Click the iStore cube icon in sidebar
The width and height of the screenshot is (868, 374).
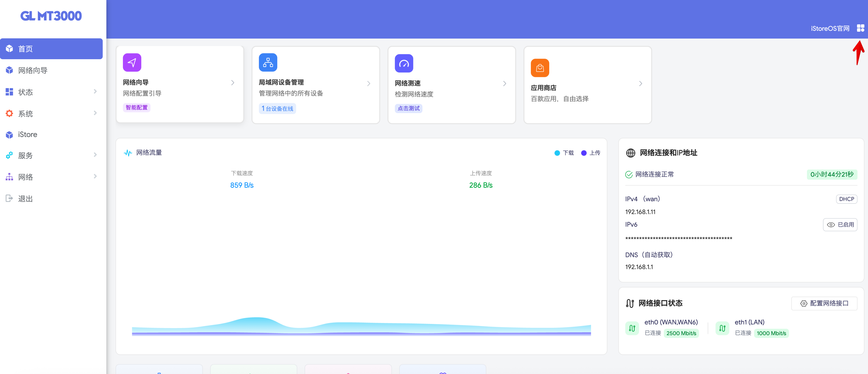(x=9, y=135)
